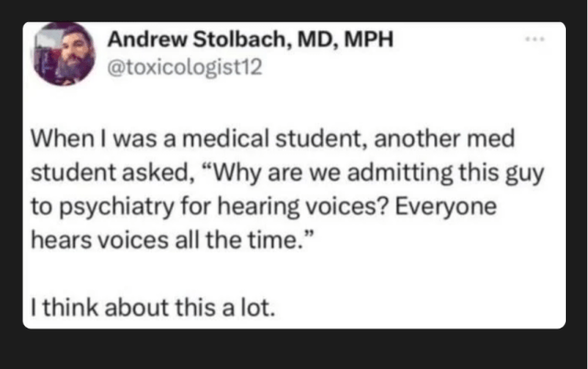Click the dark background above the tweet card

pos(294,10)
